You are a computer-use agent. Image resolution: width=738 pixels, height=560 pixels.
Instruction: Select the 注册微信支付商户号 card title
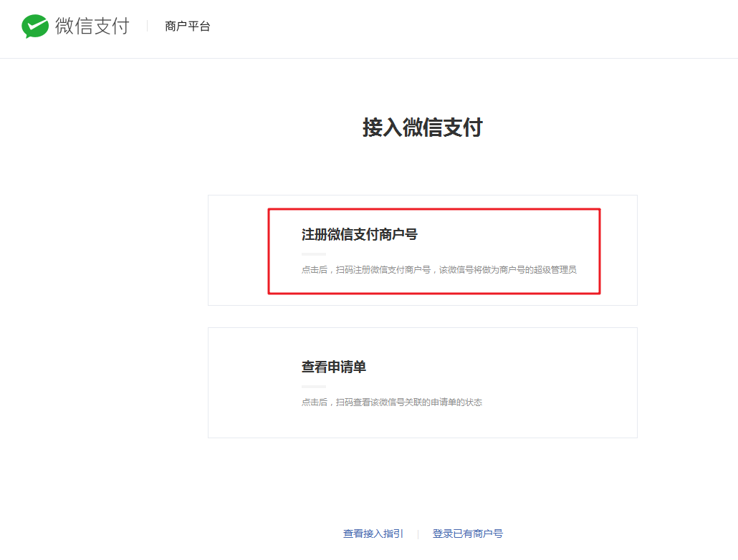pyautogui.click(x=359, y=234)
